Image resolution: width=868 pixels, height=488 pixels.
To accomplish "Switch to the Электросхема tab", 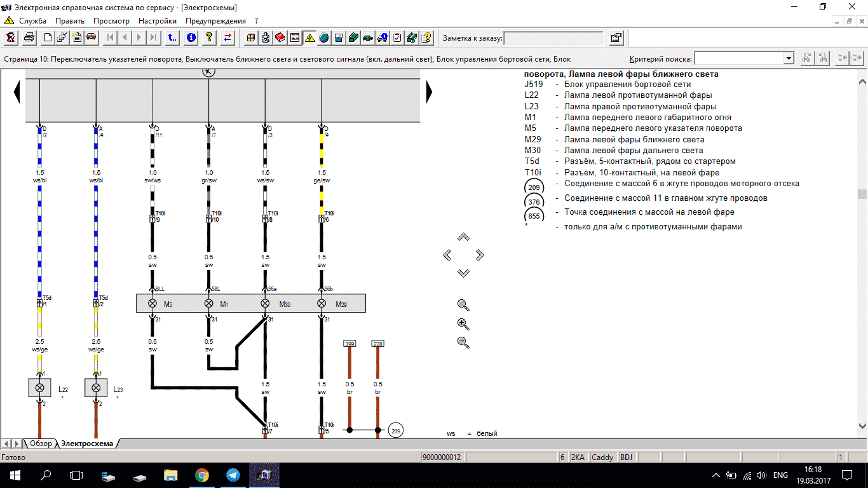I will pyautogui.click(x=86, y=444).
